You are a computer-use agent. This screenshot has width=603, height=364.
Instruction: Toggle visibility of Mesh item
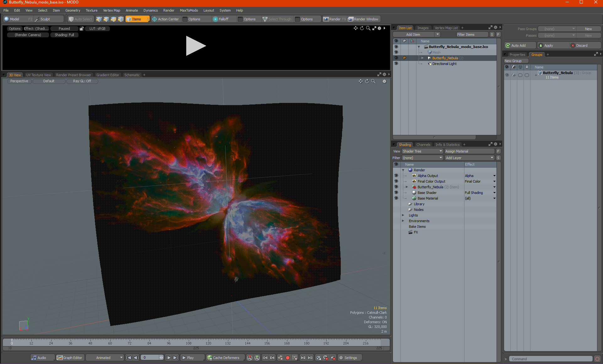396,52
